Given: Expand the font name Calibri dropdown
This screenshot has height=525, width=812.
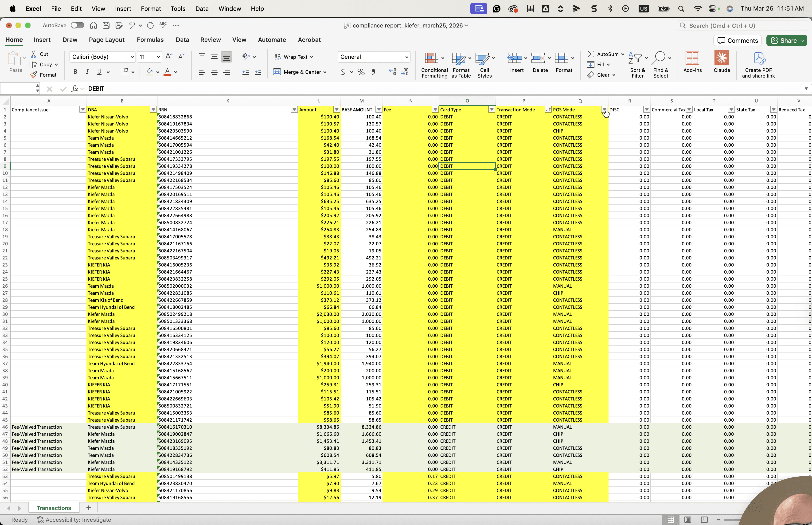Looking at the screenshot, I should (132, 57).
